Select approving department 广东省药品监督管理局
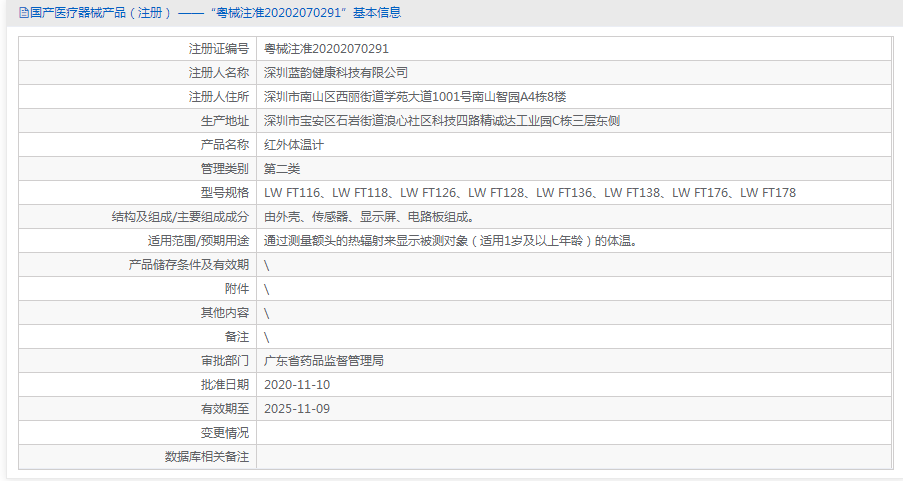Image resolution: width=903 pixels, height=481 pixels. [x=324, y=361]
